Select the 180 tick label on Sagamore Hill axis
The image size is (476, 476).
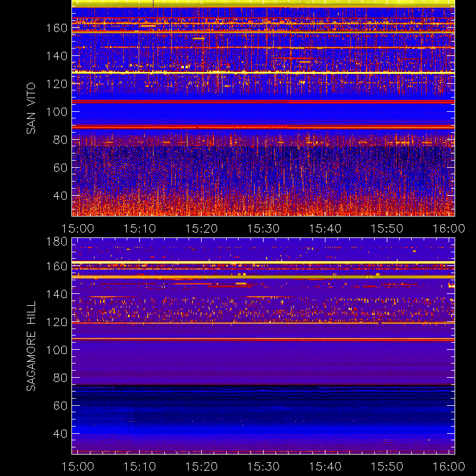57,242
